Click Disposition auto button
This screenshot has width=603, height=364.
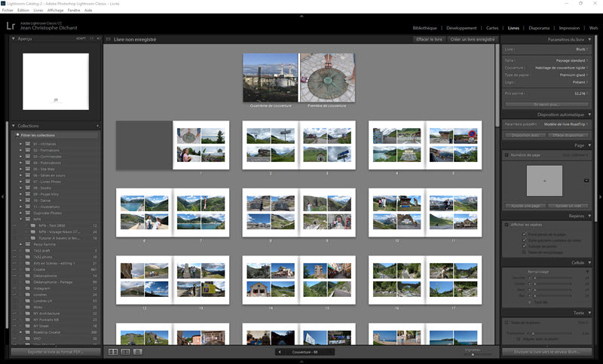(x=525, y=136)
